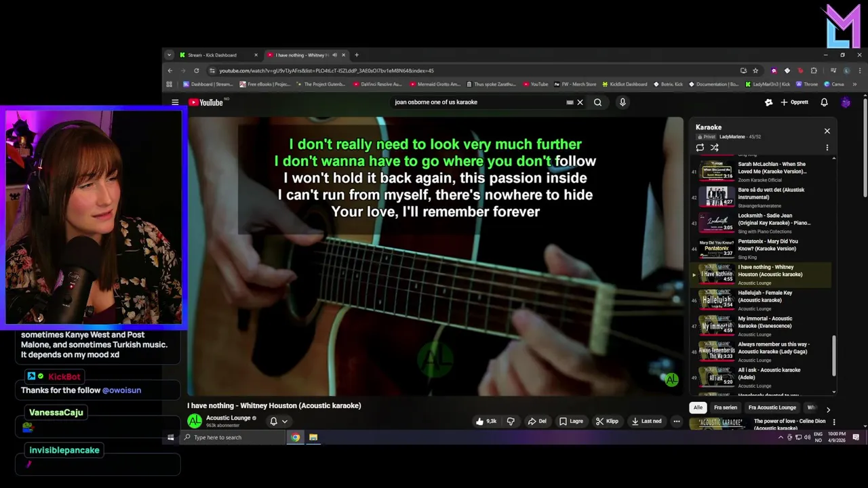The width and height of the screenshot is (868, 488).
Task: Click the Opprett create button
Action: [x=794, y=102]
